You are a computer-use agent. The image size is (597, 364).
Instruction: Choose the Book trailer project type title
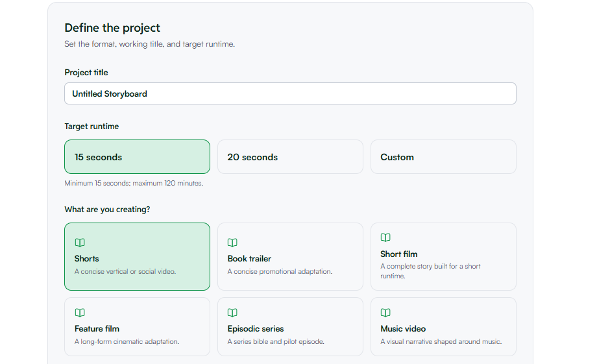[249, 258]
